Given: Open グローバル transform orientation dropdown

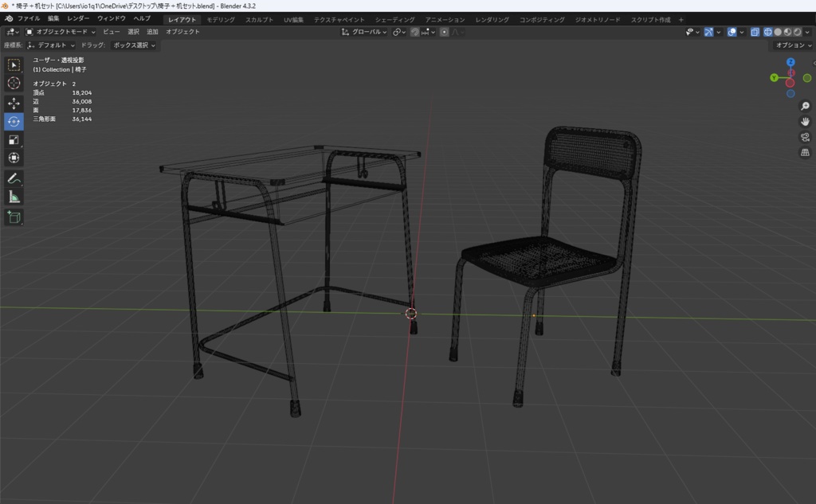Looking at the screenshot, I should click(x=363, y=32).
